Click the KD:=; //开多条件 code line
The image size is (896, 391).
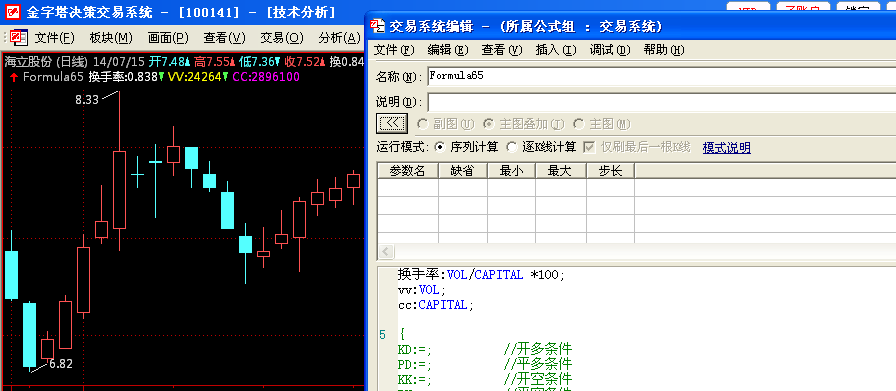(485, 349)
